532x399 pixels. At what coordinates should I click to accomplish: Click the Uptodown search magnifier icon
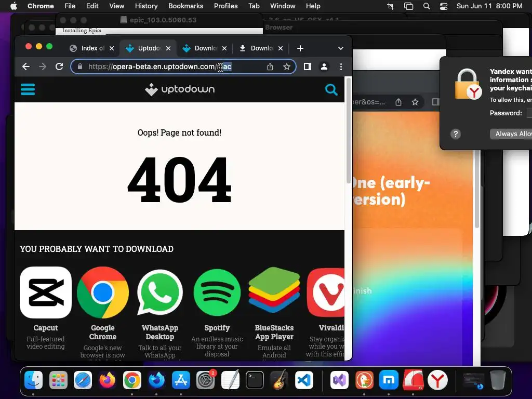[x=331, y=89]
